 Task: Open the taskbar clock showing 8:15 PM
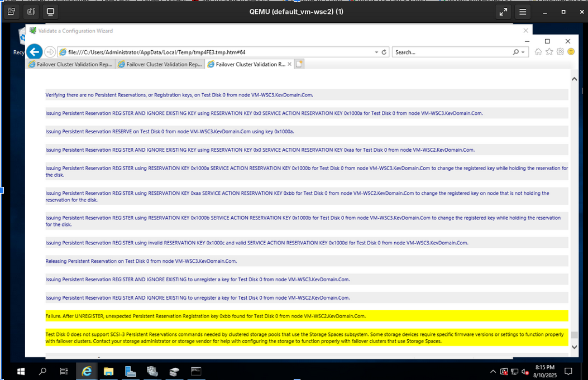[x=545, y=372]
